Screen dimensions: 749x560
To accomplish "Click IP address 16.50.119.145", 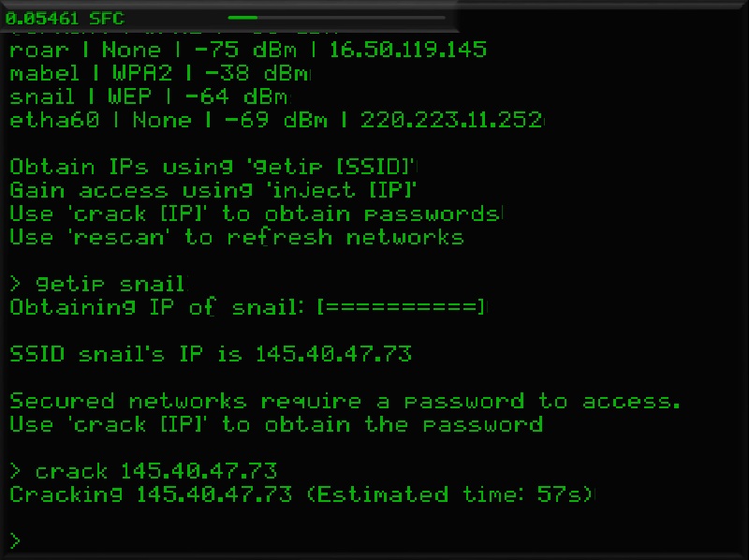I will tap(408, 50).
